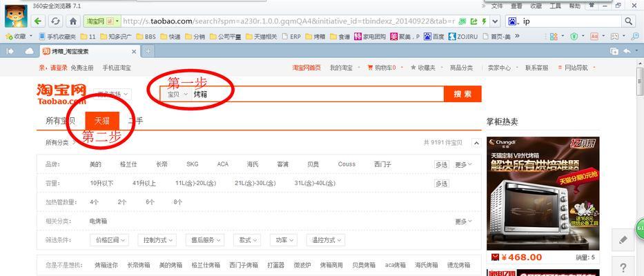
Task: Click the 亲，请登录 login link
Action: pyautogui.click(x=53, y=68)
